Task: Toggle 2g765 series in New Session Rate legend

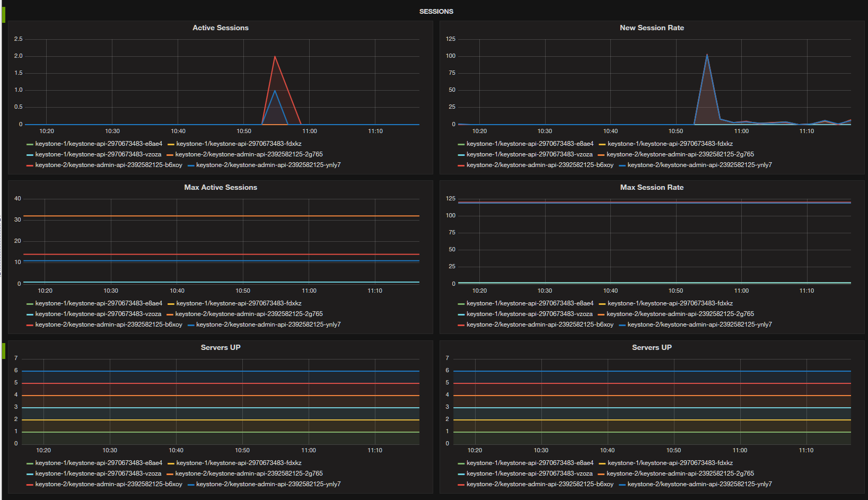Action: [x=680, y=154]
